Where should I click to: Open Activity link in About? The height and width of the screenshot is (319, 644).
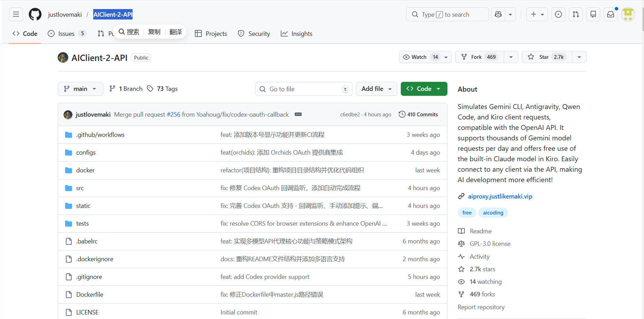pos(474,257)
